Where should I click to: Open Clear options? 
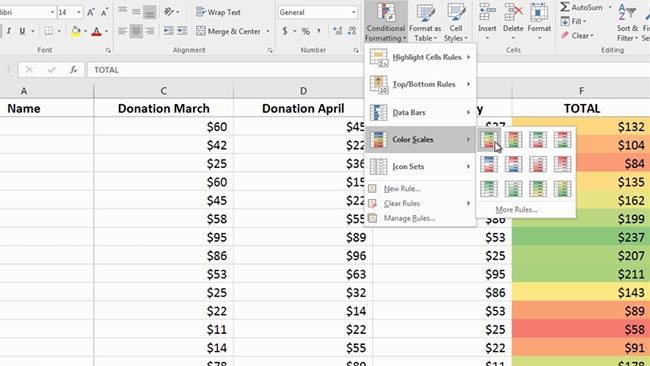[x=577, y=36]
